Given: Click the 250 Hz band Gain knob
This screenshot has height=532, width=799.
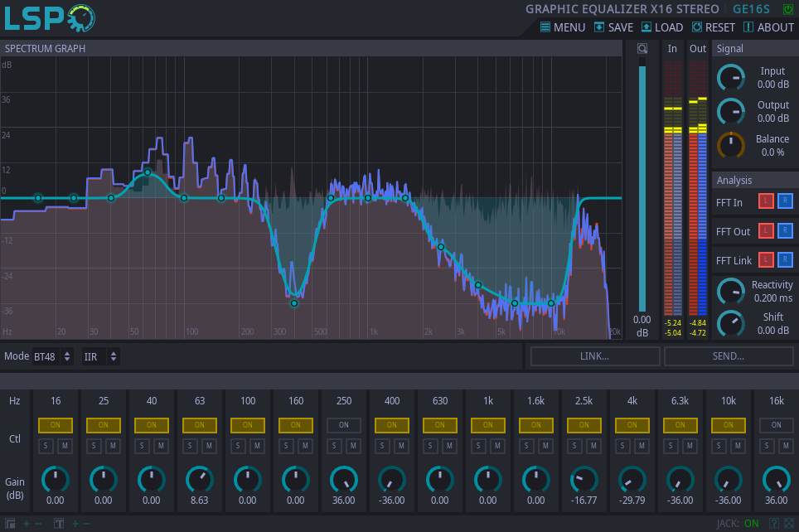Looking at the screenshot, I should [344, 480].
